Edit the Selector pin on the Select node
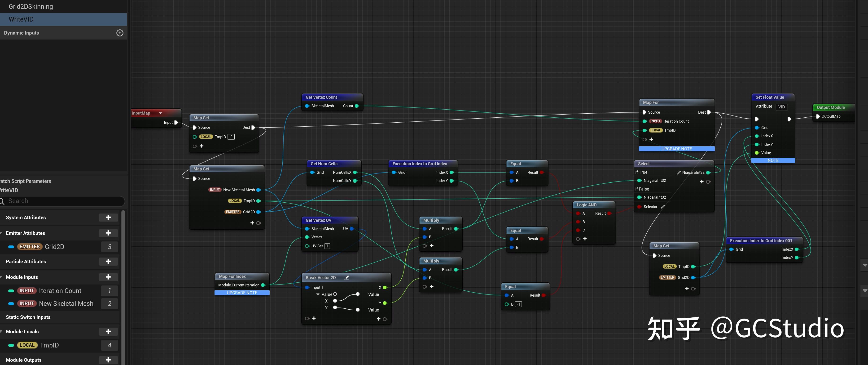 663,206
